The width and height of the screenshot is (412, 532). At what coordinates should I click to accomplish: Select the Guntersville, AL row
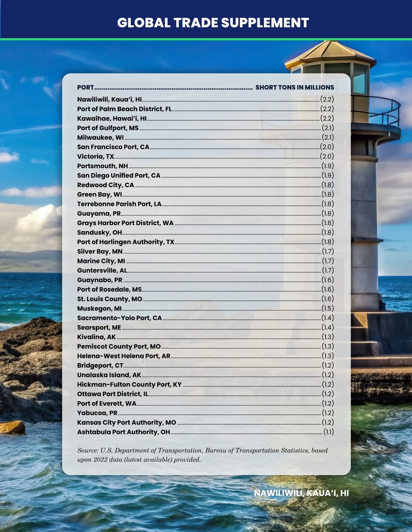(102, 271)
